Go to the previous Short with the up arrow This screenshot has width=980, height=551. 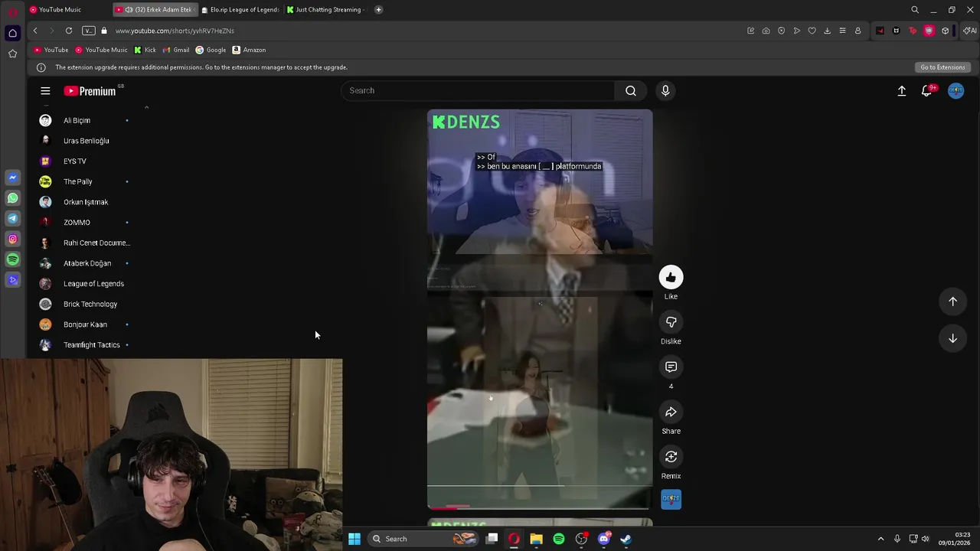tap(952, 302)
